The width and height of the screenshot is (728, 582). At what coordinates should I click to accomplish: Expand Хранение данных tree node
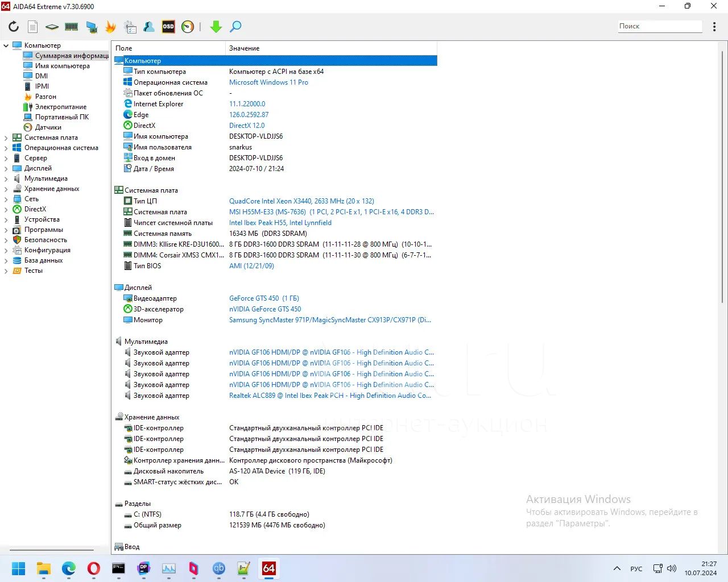point(6,189)
